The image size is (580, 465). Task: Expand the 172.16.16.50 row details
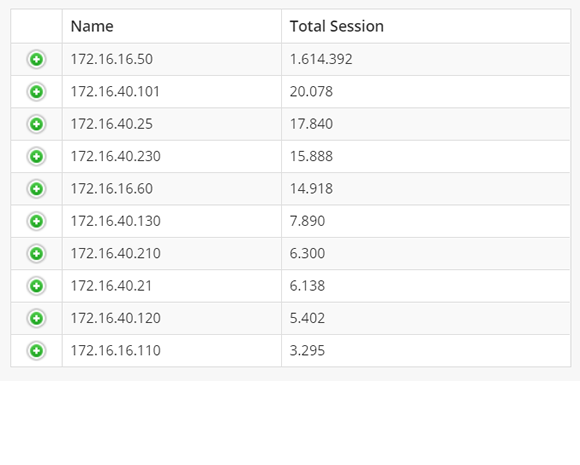point(36,59)
